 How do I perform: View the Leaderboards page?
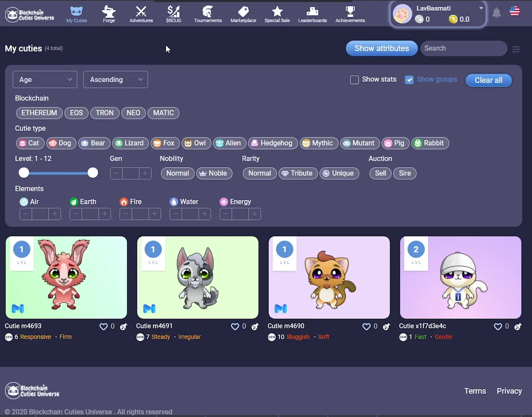pyautogui.click(x=312, y=14)
